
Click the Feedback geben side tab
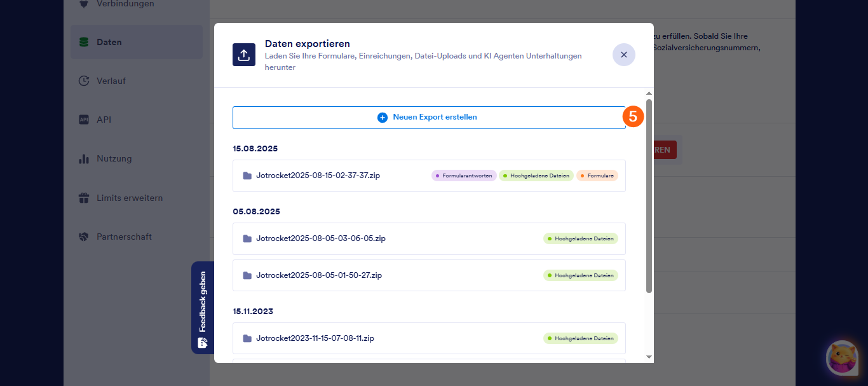[x=203, y=308]
